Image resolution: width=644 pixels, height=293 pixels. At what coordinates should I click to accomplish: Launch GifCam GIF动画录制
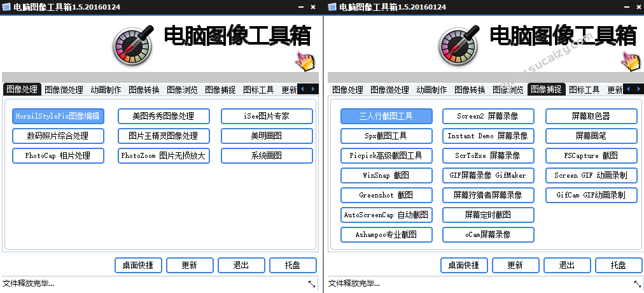tap(591, 195)
